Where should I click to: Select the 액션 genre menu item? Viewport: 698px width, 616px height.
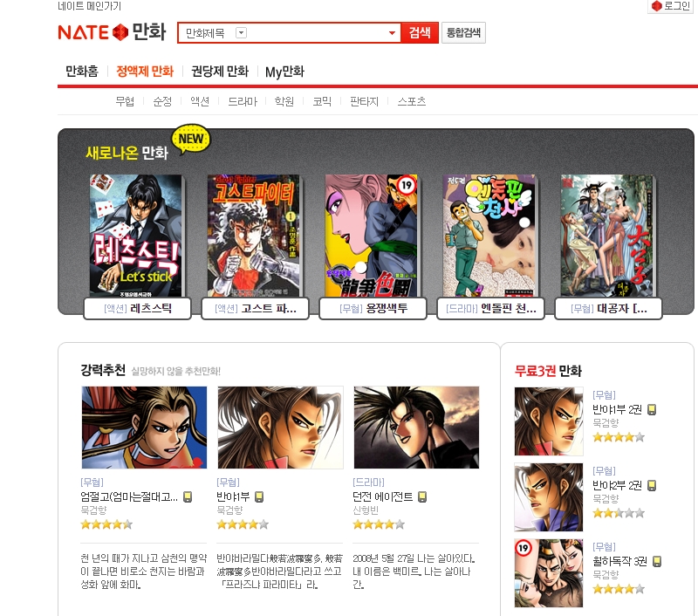click(x=200, y=101)
